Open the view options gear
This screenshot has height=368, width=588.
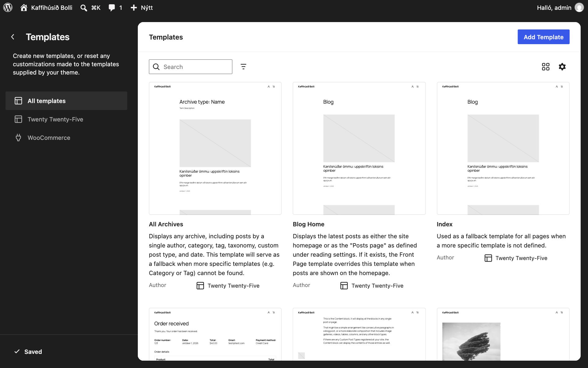point(562,67)
